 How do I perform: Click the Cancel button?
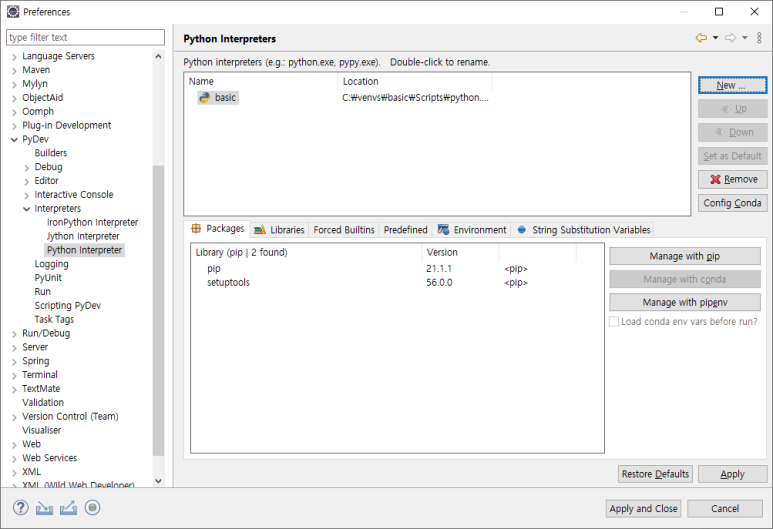point(725,508)
